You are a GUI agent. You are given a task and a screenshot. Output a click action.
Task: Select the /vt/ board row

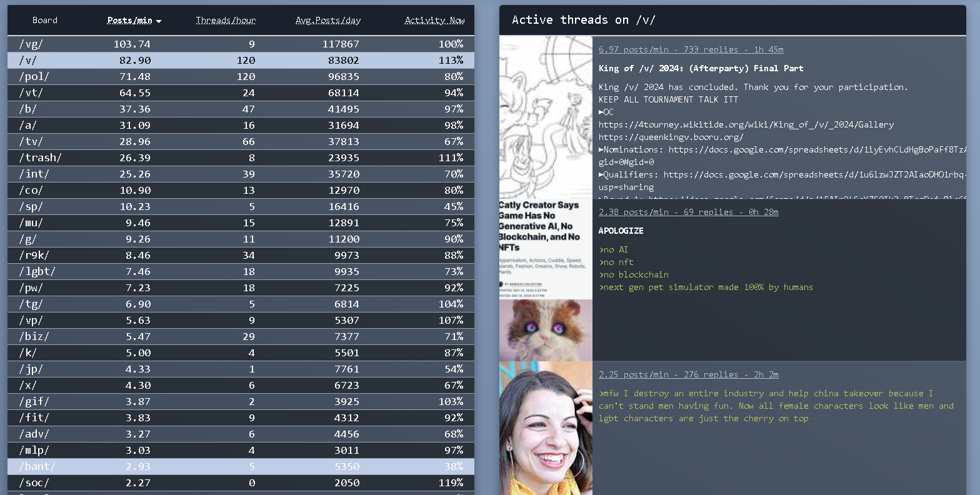click(241, 93)
